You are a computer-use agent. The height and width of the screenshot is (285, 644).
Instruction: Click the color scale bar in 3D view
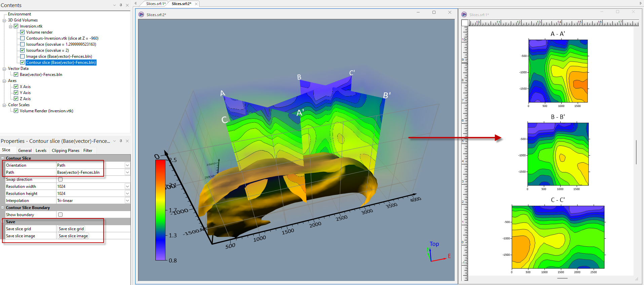pos(160,210)
